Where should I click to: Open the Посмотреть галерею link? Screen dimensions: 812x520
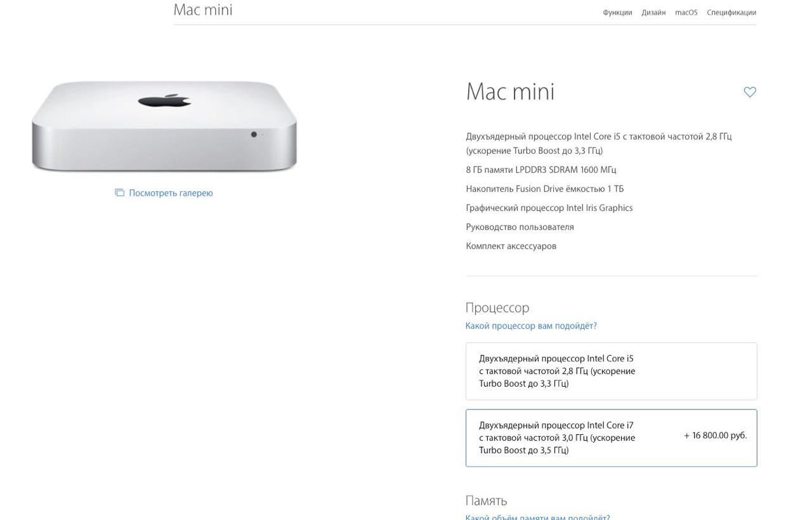click(x=171, y=193)
